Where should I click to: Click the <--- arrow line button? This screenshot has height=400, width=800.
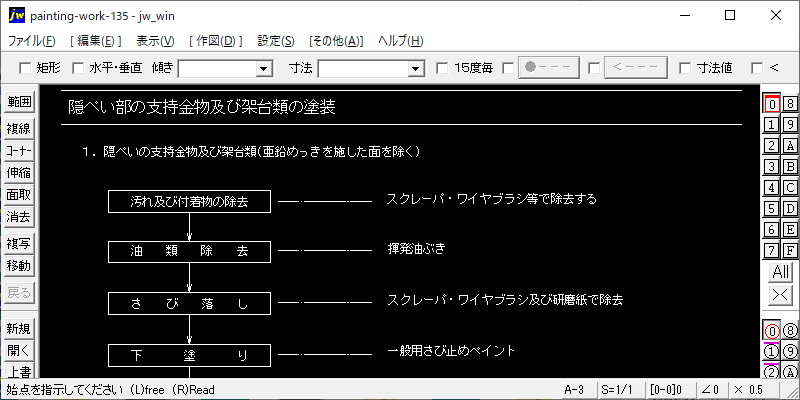pyautogui.click(x=636, y=67)
